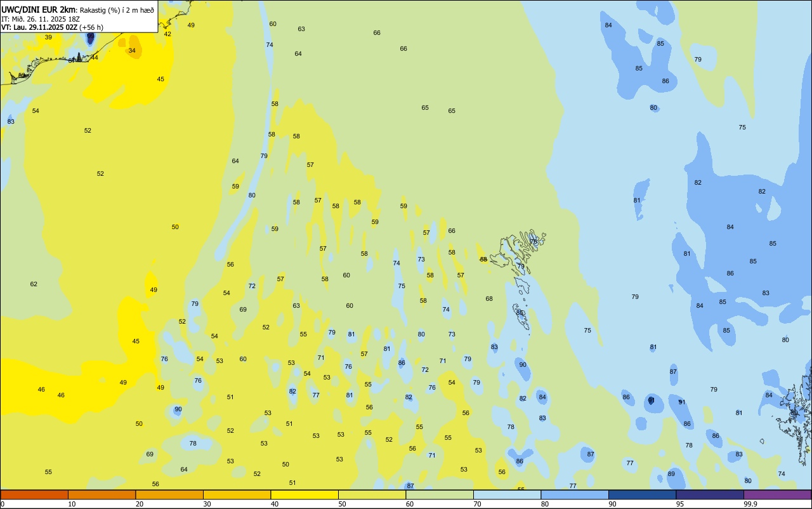The image size is (812, 509).
Task: Click the map value '44' near coastline
Action: pyautogui.click(x=95, y=57)
